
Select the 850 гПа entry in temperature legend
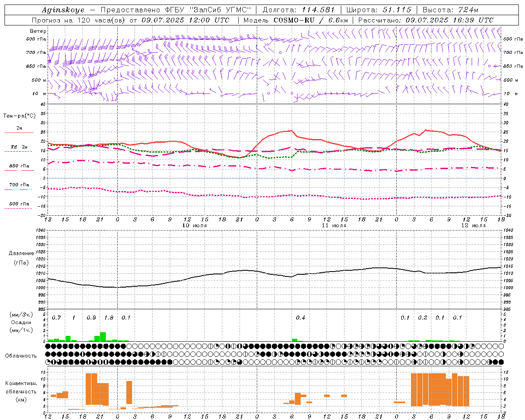click(x=19, y=166)
